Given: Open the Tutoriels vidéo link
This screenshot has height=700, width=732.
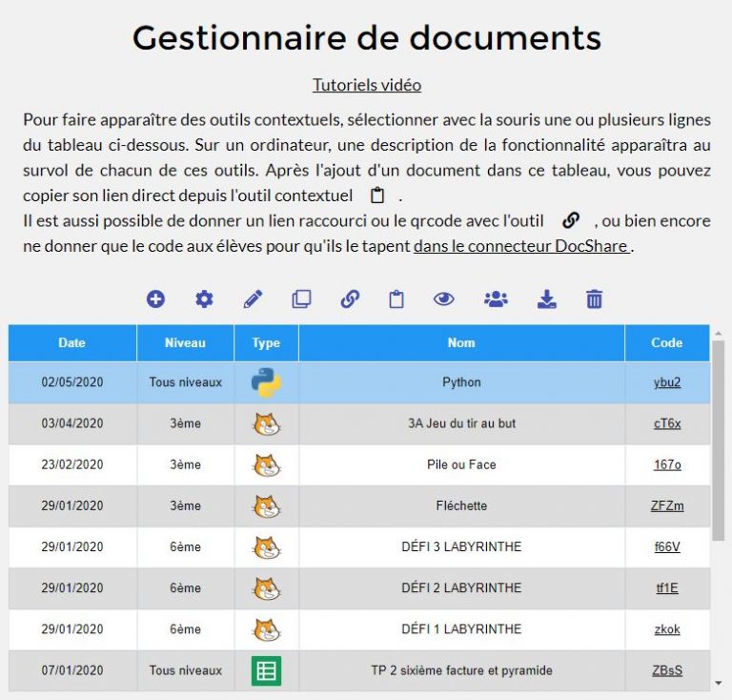Looking at the screenshot, I should point(367,85).
